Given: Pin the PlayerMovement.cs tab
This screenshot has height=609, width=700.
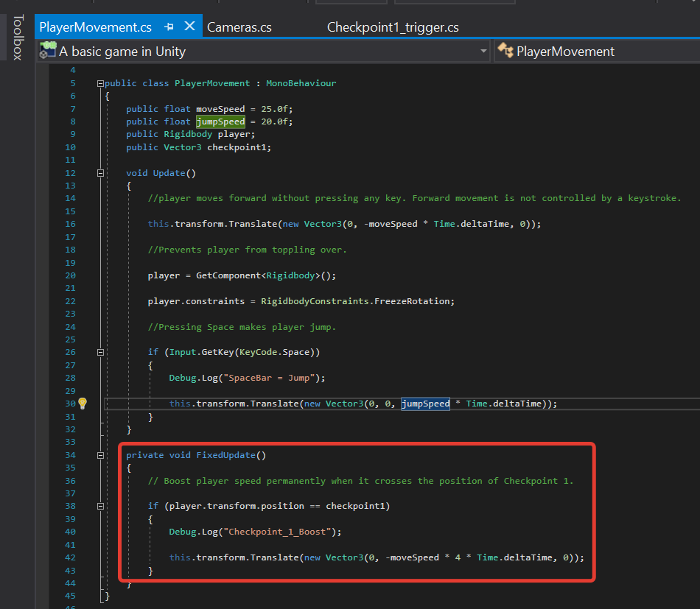Looking at the screenshot, I should [x=169, y=27].
